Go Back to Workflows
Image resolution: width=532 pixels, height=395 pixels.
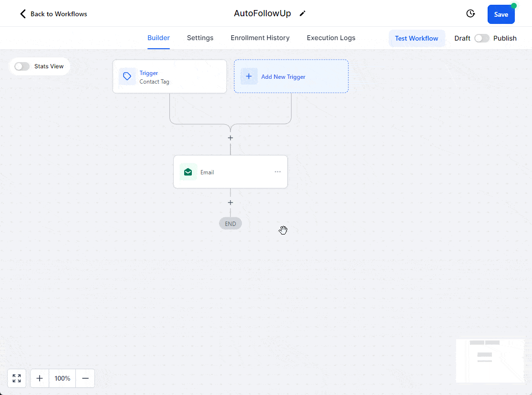[59, 14]
